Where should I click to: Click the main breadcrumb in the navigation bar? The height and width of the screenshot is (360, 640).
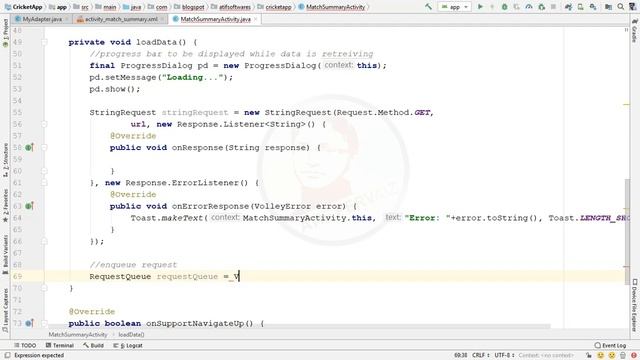[x=105, y=7]
